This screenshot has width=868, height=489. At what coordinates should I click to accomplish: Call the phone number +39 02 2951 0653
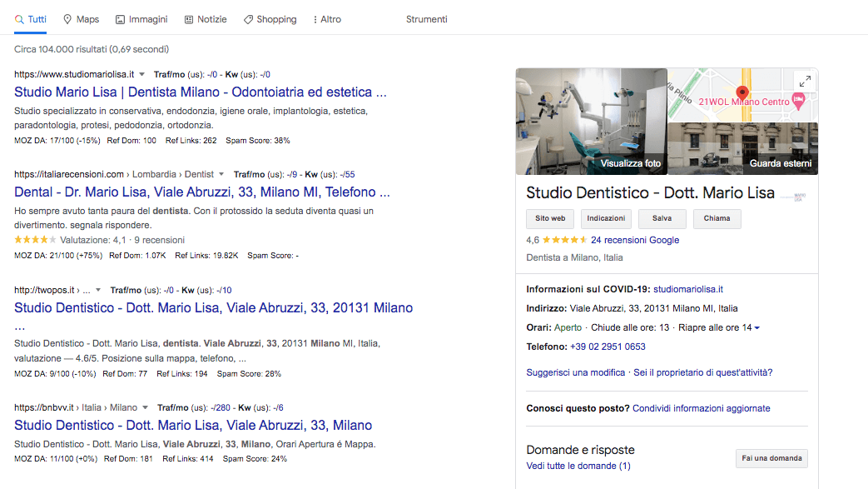pyautogui.click(x=608, y=347)
